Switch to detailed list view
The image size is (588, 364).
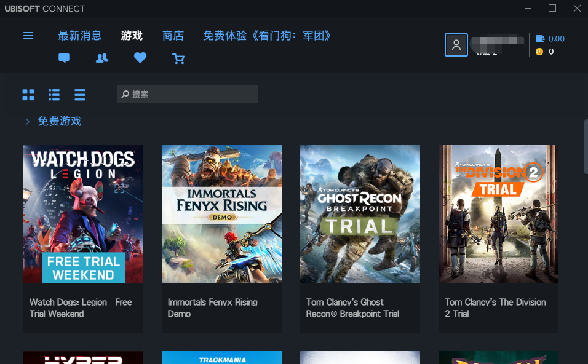click(54, 95)
